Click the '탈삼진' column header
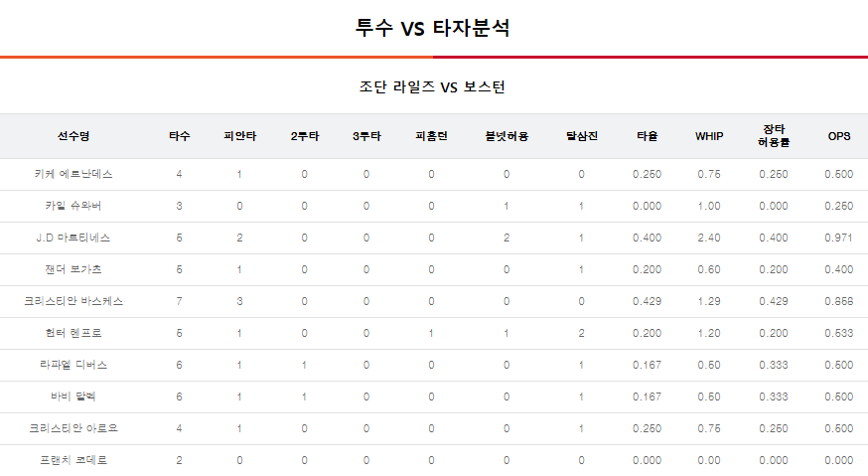 tap(582, 136)
